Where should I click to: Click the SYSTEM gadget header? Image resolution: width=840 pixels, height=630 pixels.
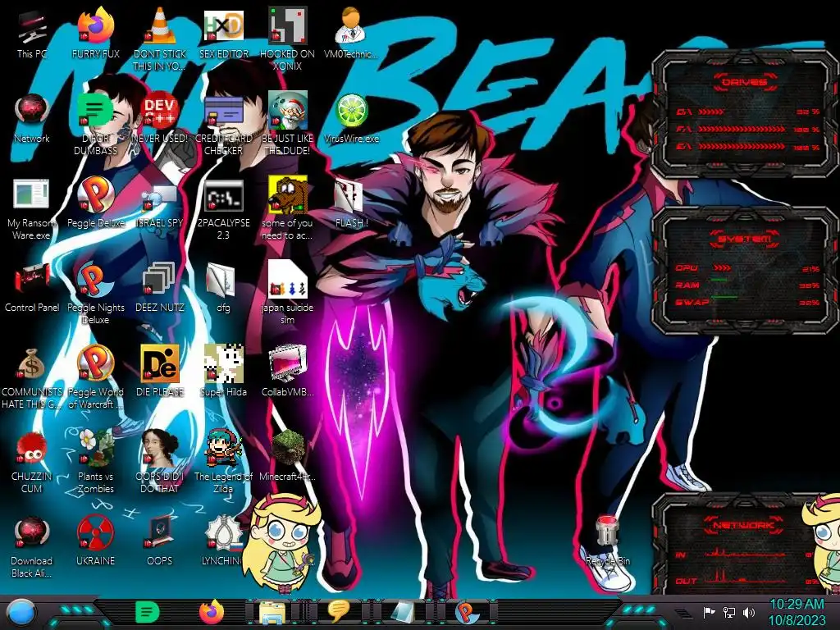pos(744,239)
